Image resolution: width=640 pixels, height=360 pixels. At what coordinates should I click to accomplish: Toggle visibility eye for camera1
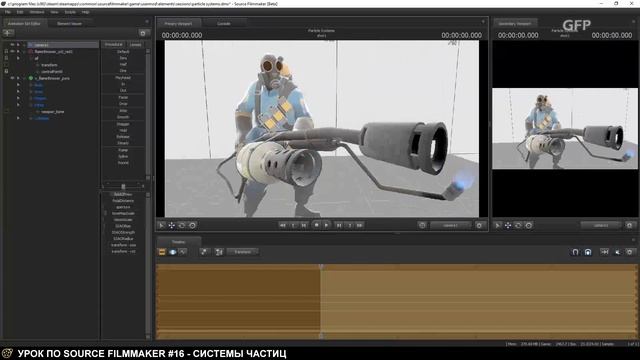tap(12, 45)
